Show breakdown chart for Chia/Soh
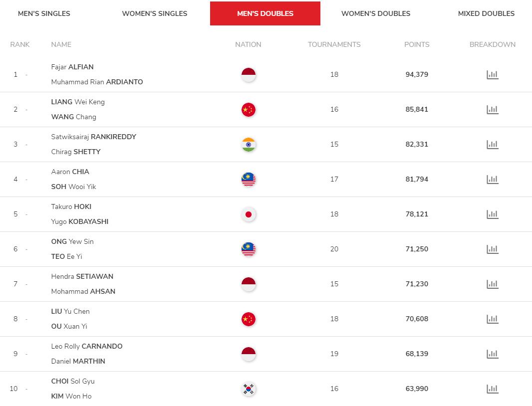The width and height of the screenshot is (532, 406). (492, 180)
